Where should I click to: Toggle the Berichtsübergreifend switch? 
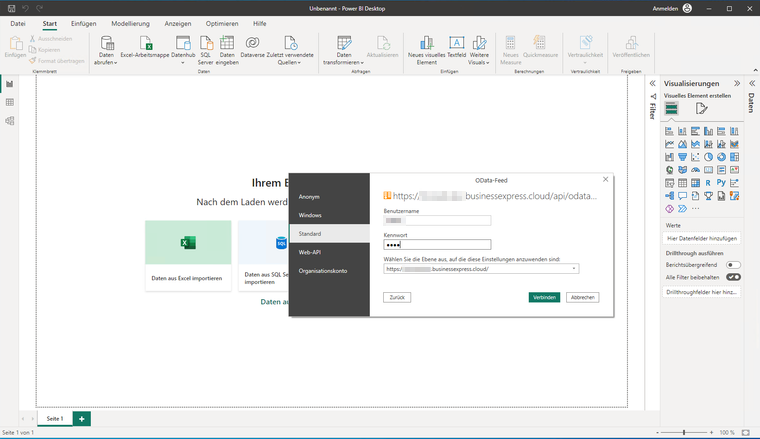point(733,265)
